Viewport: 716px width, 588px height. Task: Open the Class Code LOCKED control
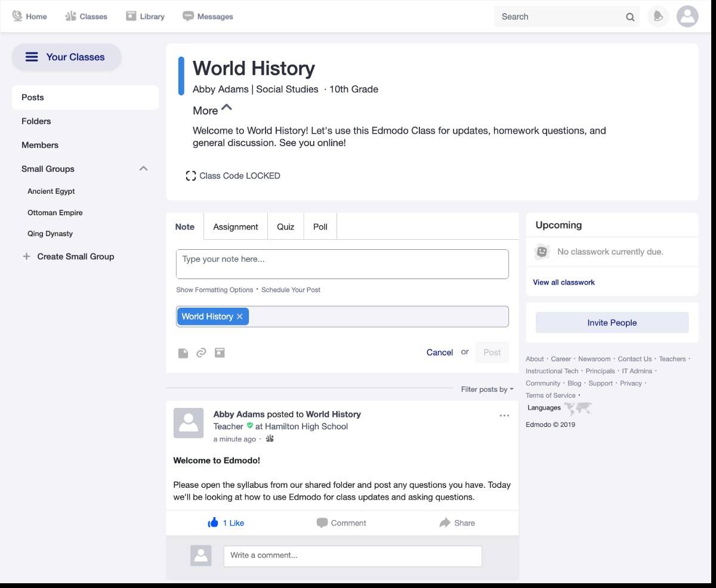pyautogui.click(x=233, y=175)
